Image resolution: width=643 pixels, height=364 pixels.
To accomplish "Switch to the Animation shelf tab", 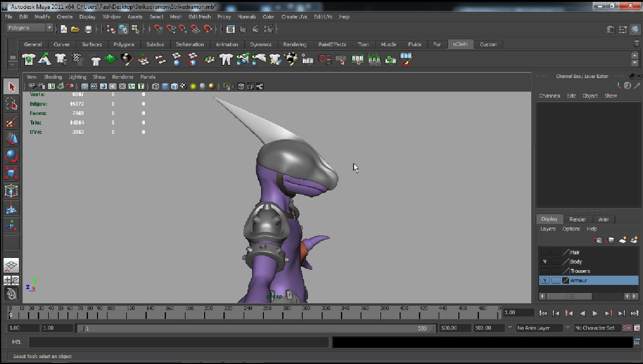I will click(227, 44).
